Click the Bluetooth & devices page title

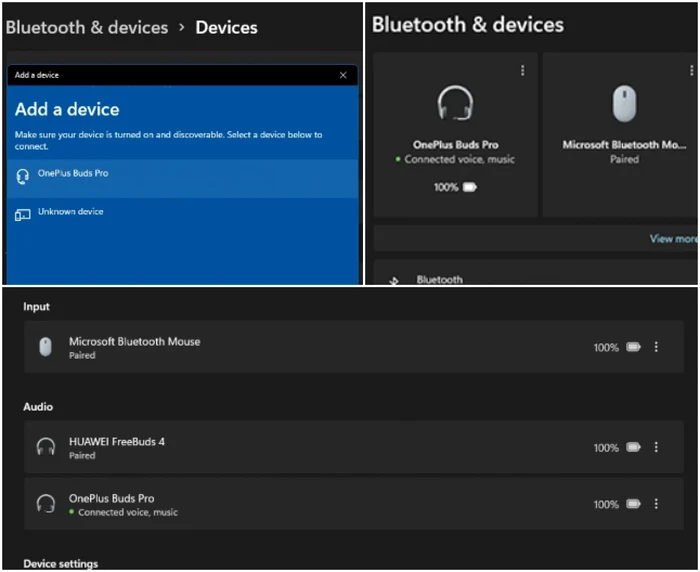pyautogui.click(x=467, y=25)
